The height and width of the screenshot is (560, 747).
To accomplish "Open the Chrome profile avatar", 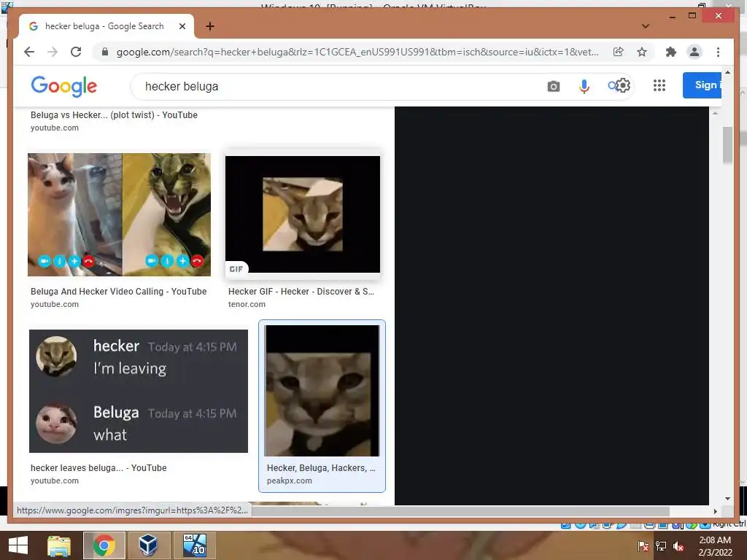I will 694,52.
